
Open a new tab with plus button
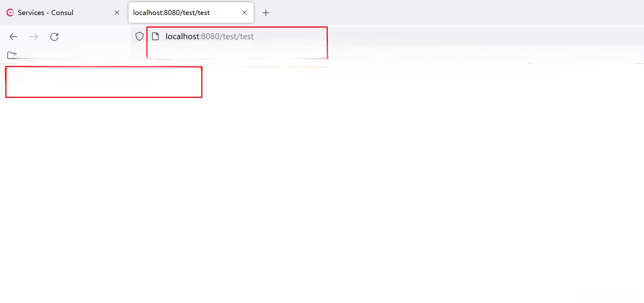(266, 13)
